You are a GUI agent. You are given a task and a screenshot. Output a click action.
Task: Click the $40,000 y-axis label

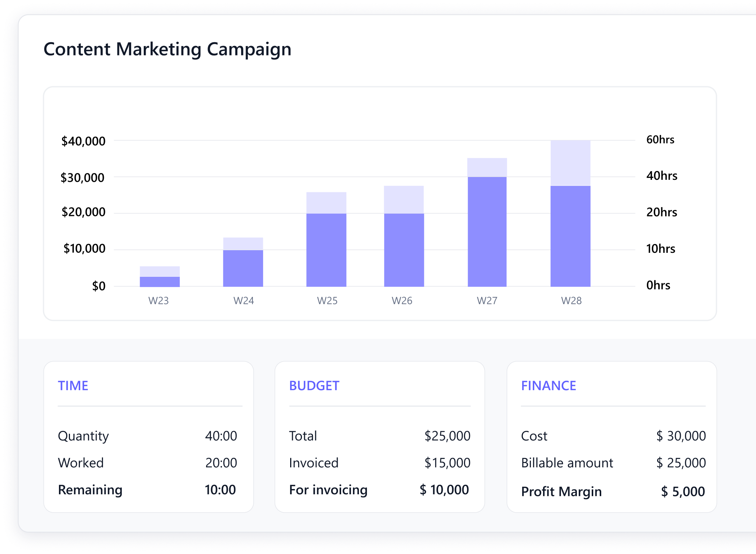(83, 141)
